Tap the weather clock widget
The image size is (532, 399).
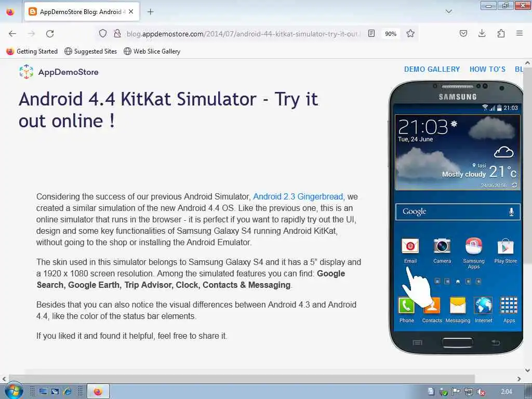(x=458, y=152)
